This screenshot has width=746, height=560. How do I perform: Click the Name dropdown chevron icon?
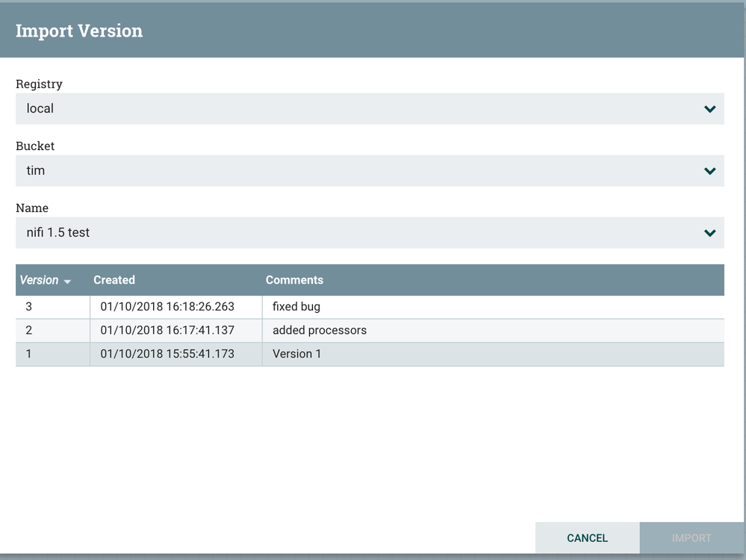pyautogui.click(x=709, y=232)
